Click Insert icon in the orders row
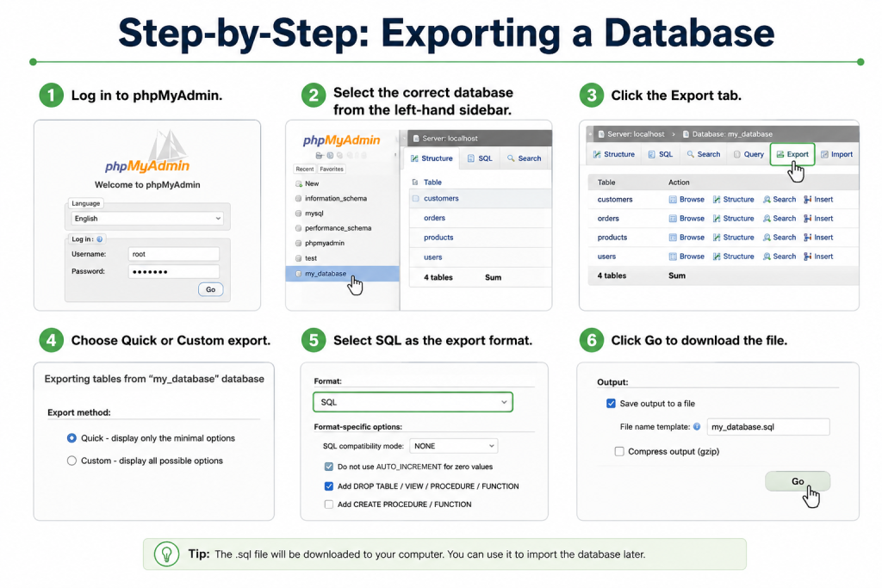882x588 pixels. pos(808,219)
